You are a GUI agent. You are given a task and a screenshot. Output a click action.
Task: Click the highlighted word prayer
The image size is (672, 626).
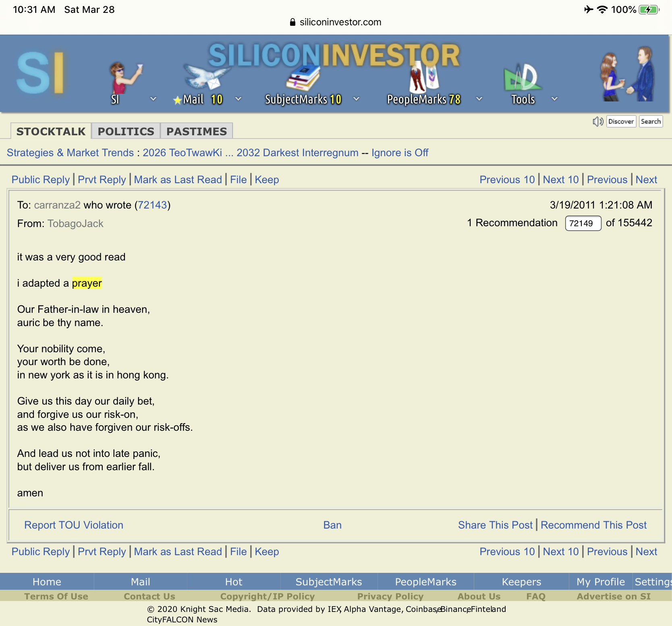87,283
